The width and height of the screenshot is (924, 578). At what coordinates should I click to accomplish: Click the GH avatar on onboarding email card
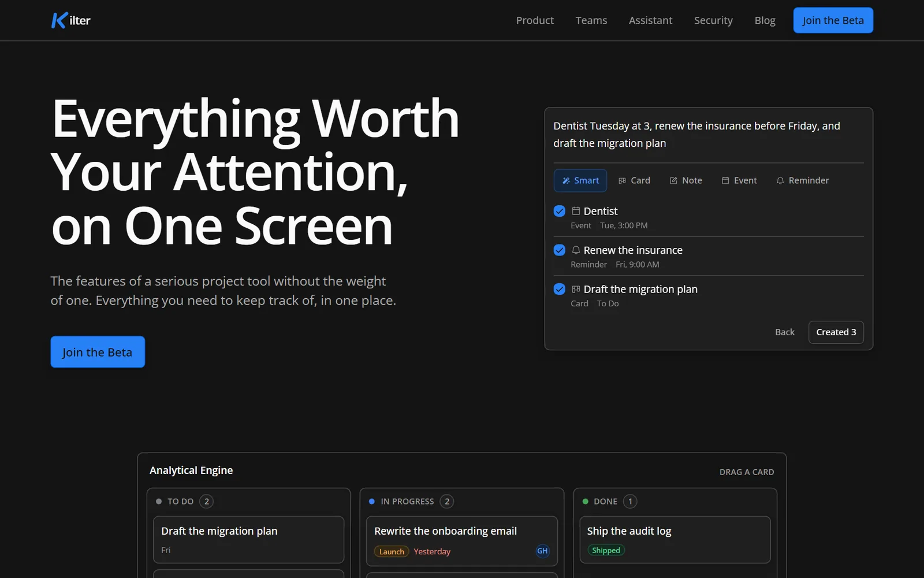[x=542, y=551]
